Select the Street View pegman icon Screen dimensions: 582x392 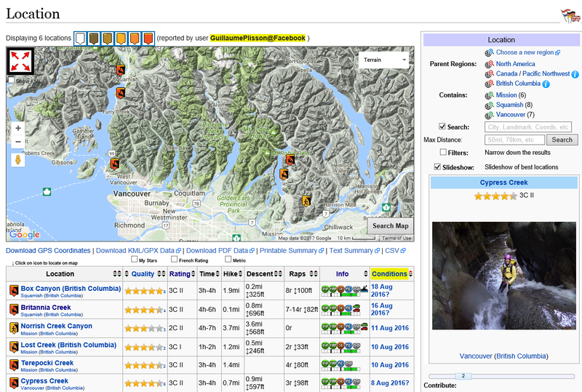(x=18, y=160)
